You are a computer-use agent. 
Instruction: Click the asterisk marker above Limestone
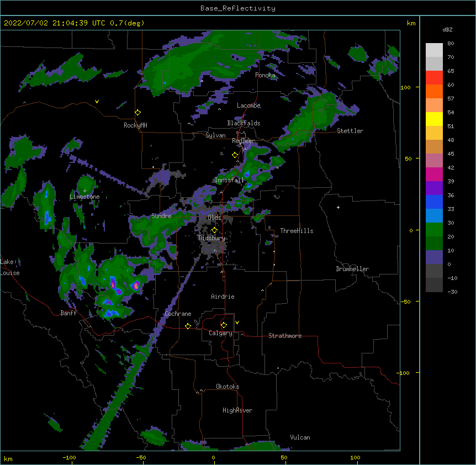84,191
